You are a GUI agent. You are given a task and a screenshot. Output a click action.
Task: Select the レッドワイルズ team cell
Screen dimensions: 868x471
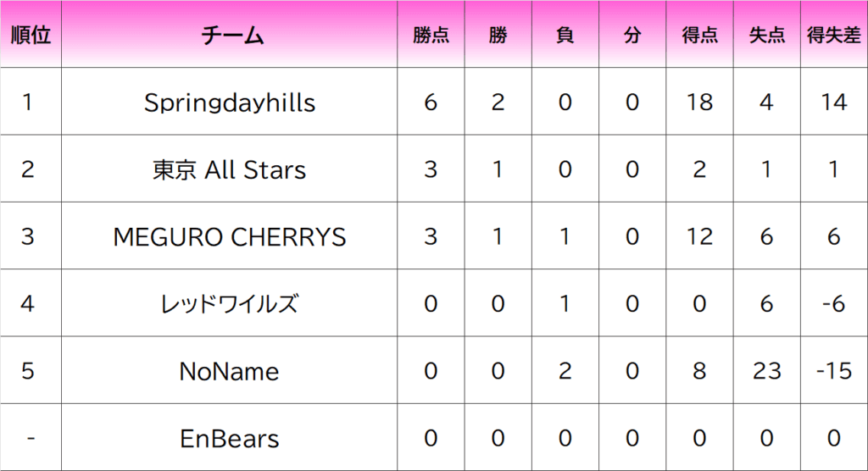pos(230,303)
